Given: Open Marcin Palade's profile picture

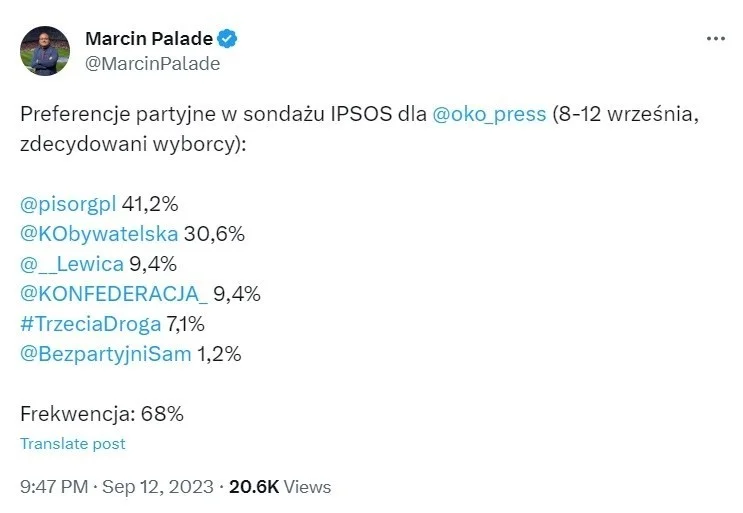Looking at the screenshot, I should (x=45, y=51).
